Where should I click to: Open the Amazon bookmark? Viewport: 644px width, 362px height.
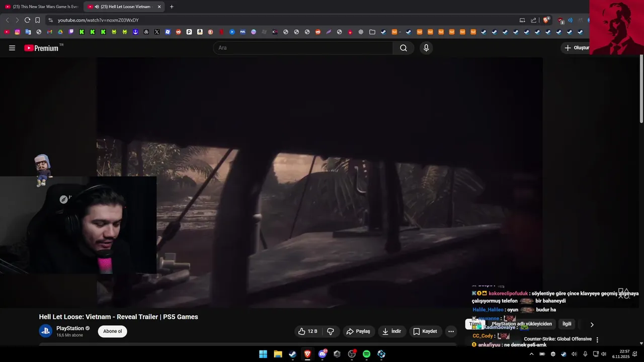tap(200, 32)
